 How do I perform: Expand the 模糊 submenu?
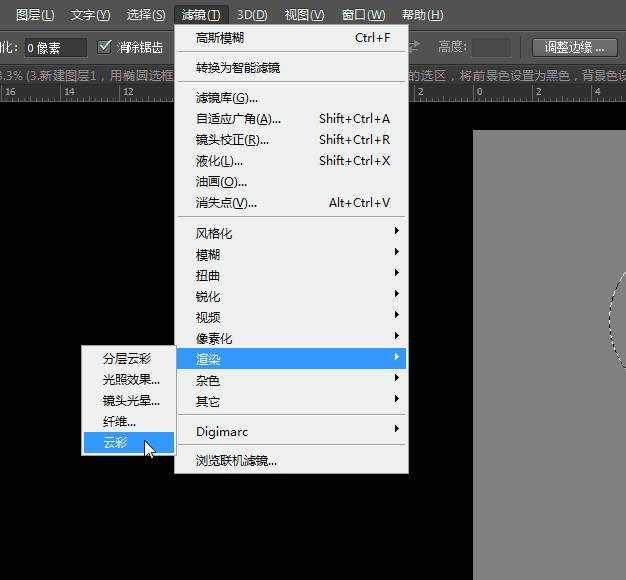291,254
